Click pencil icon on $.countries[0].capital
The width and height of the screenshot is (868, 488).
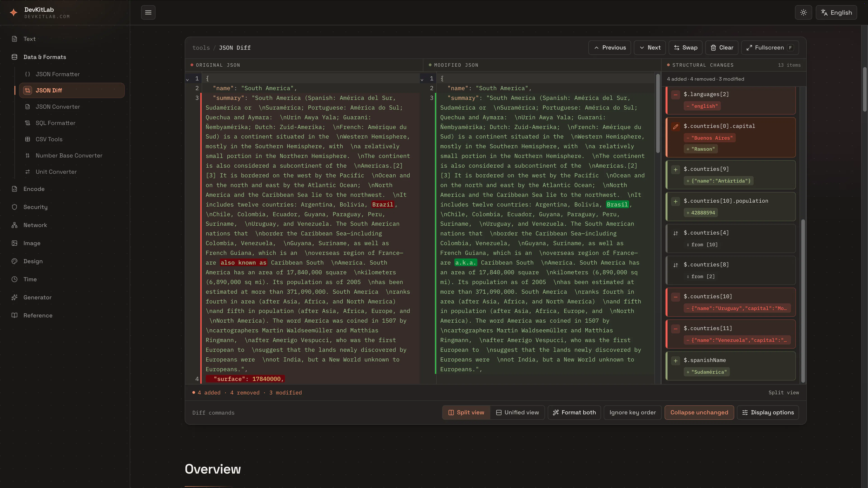click(x=676, y=127)
